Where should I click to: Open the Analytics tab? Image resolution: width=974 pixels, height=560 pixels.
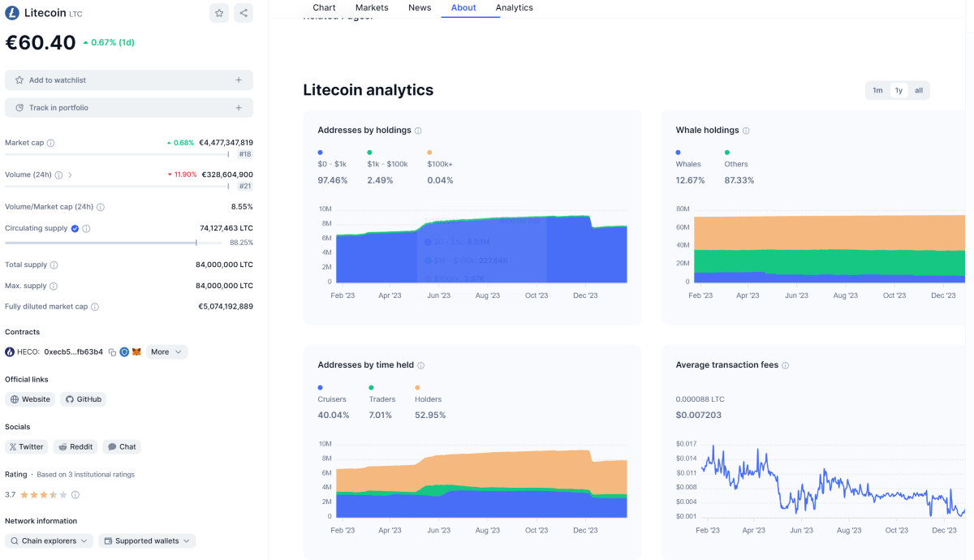click(515, 8)
